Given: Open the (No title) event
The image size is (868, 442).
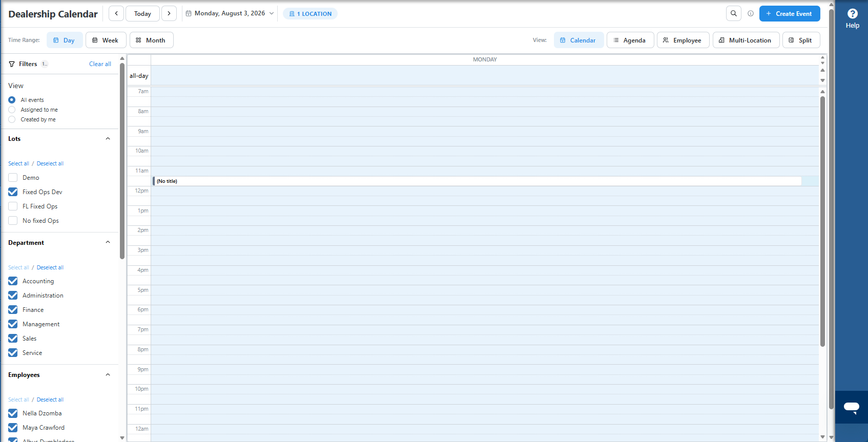Looking at the screenshot, I should [477, 181].
